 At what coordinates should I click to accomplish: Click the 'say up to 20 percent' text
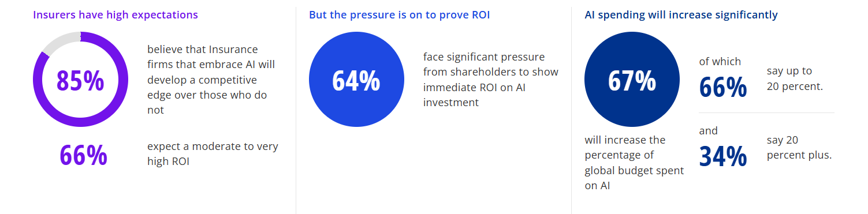[x=795, y=79]
